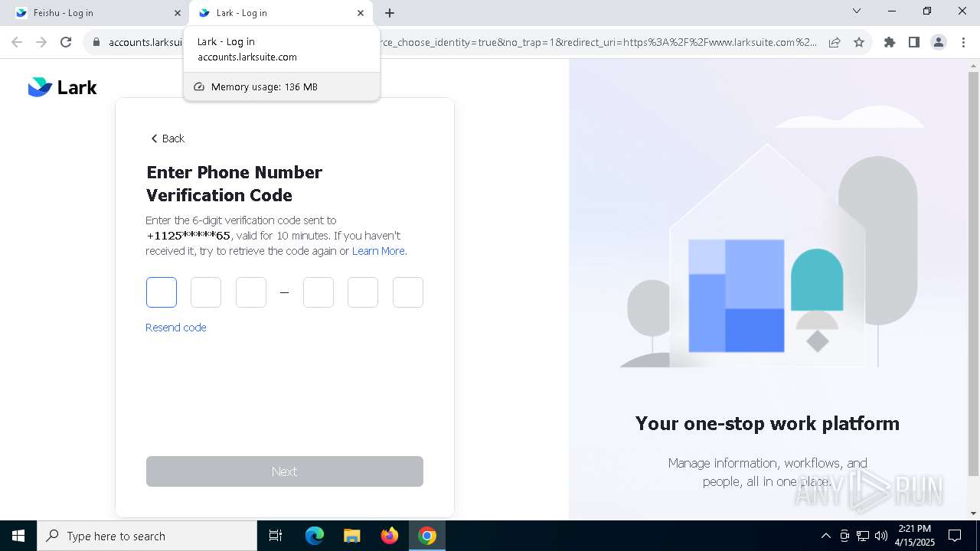Click the Lark logo
The width and height of the screenshot is (980, 551).
[62, 87]
